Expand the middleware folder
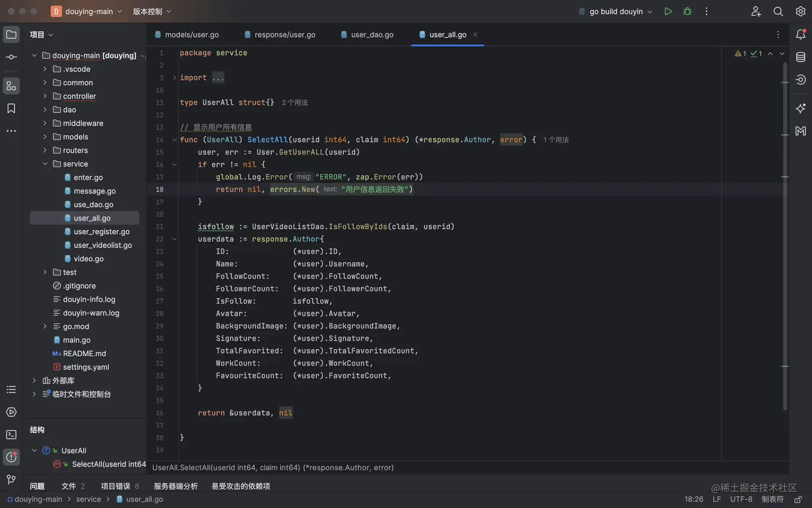 coord(45,123)
